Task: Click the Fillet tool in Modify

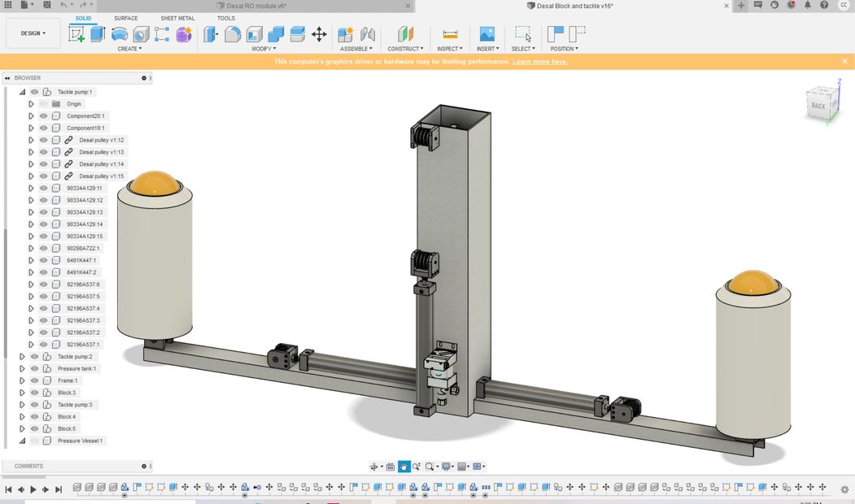Action: click(233, 34)
